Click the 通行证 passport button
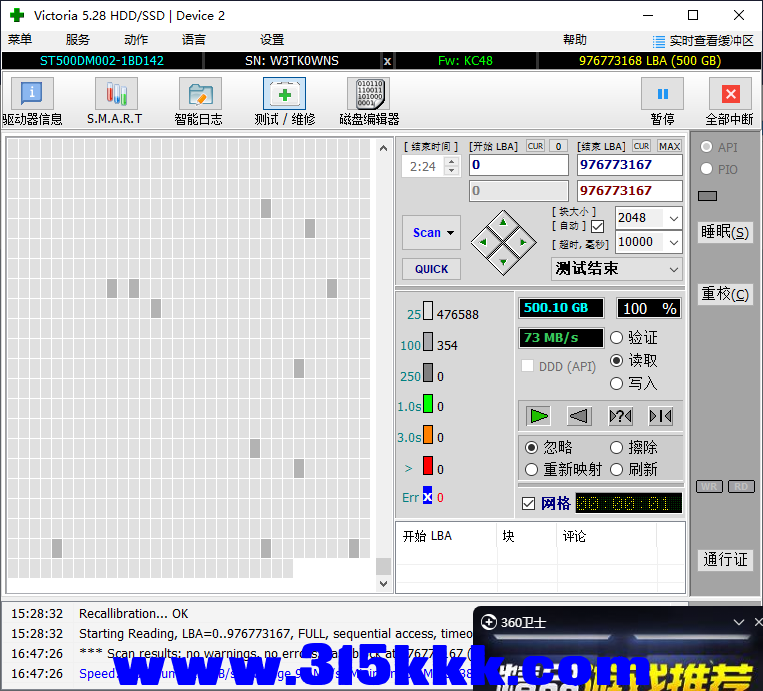This screenshot has width=763, height=691. point(725,559)
